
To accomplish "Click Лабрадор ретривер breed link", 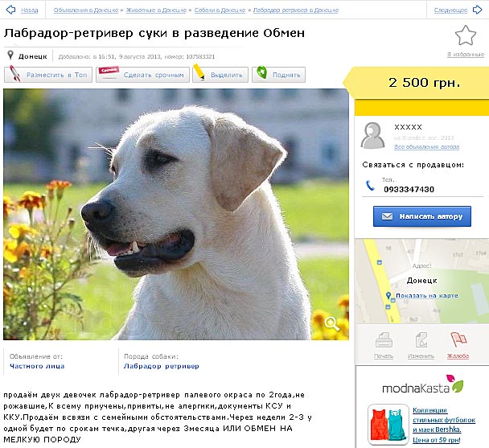I will pyautogui.click(x=161, y=366).
